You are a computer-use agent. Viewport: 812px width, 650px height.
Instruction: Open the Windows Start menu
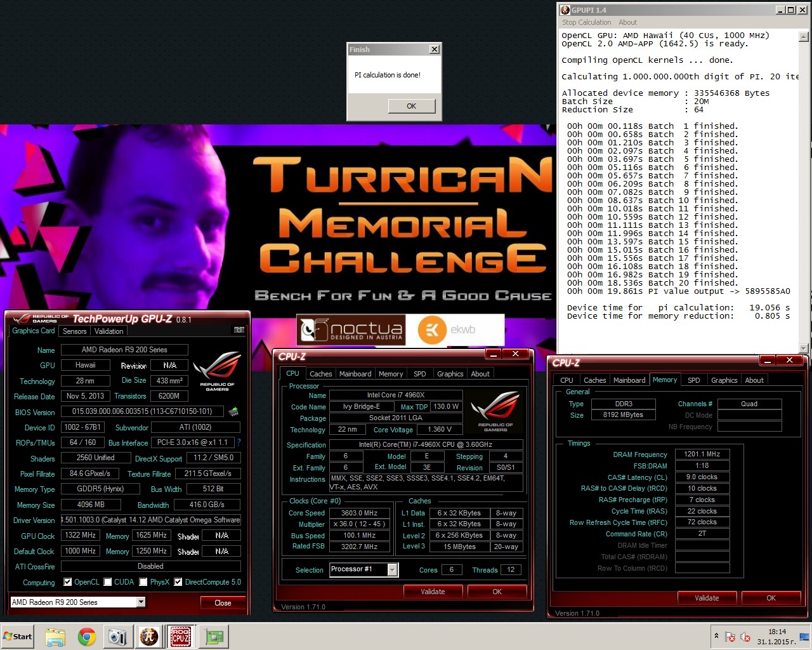pos(18,637)
